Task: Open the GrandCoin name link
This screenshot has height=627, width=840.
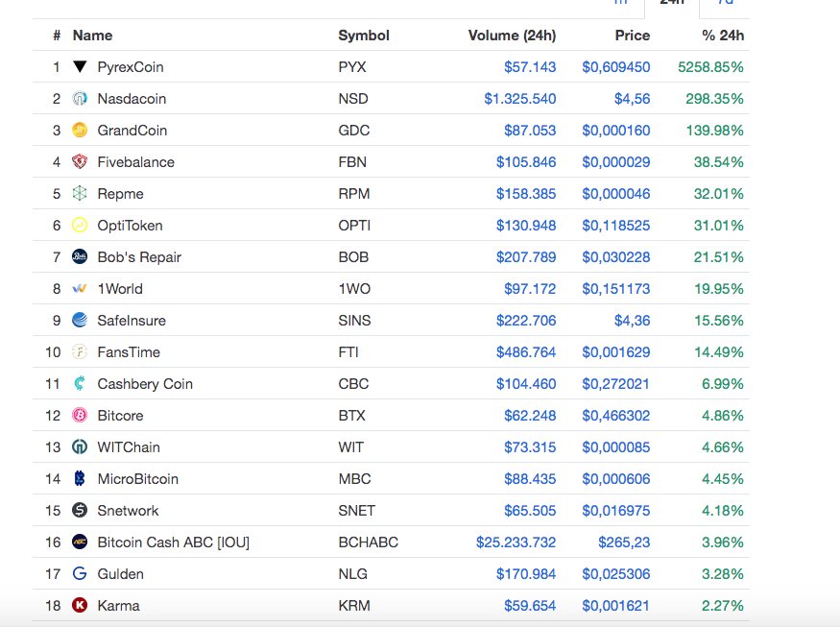Action: tap(132, 131)
